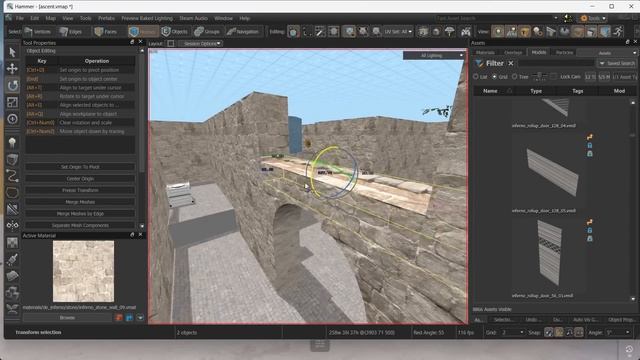
Task: Click the asset filter search field
Action: pyautogui.click(x=556, y=63)
